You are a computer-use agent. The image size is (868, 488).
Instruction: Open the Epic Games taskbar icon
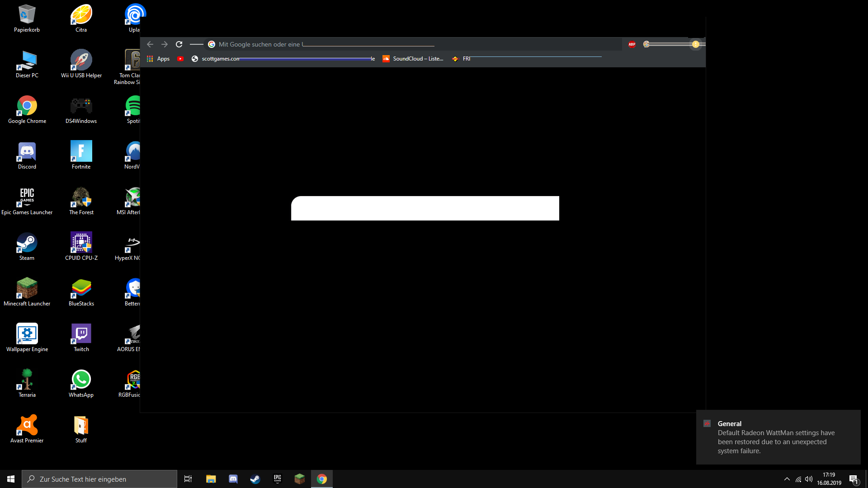tap(278, 479)
